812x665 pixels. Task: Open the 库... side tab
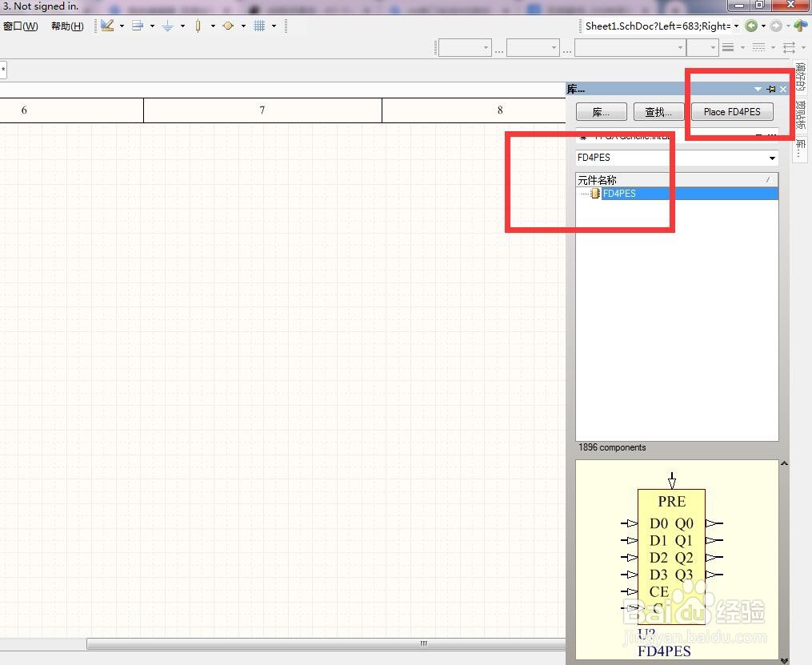point(801,149)
